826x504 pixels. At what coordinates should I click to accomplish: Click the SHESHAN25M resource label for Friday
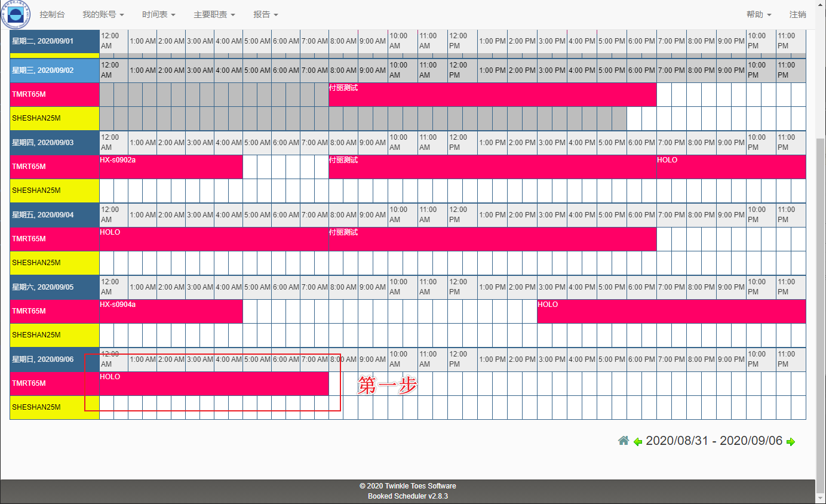pyautogui.click(x=54, y=263)
